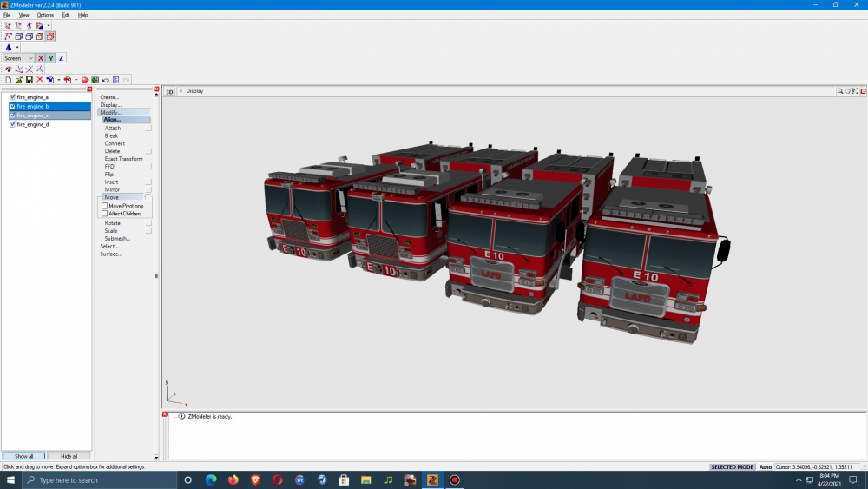Image resolution: width=868 pixels, height=489 pixels.
Task: Select the edges level icon
Action: tap(19, 36)
